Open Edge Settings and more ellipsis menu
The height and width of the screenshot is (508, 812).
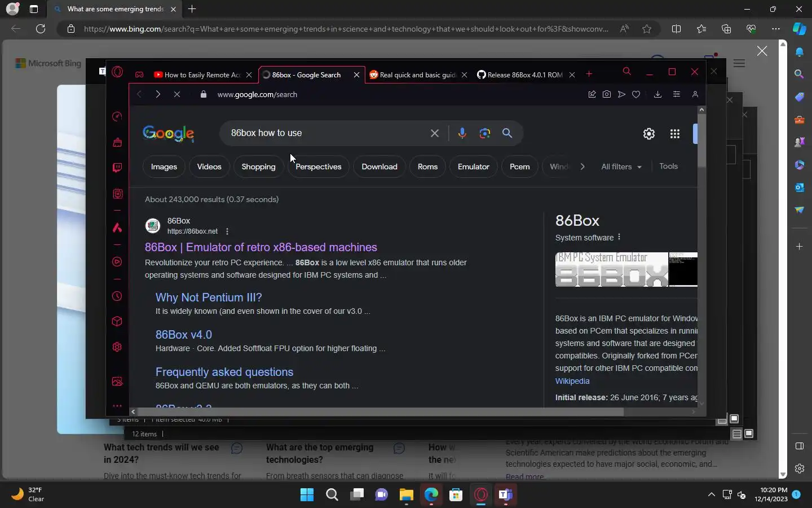point(776,29)
